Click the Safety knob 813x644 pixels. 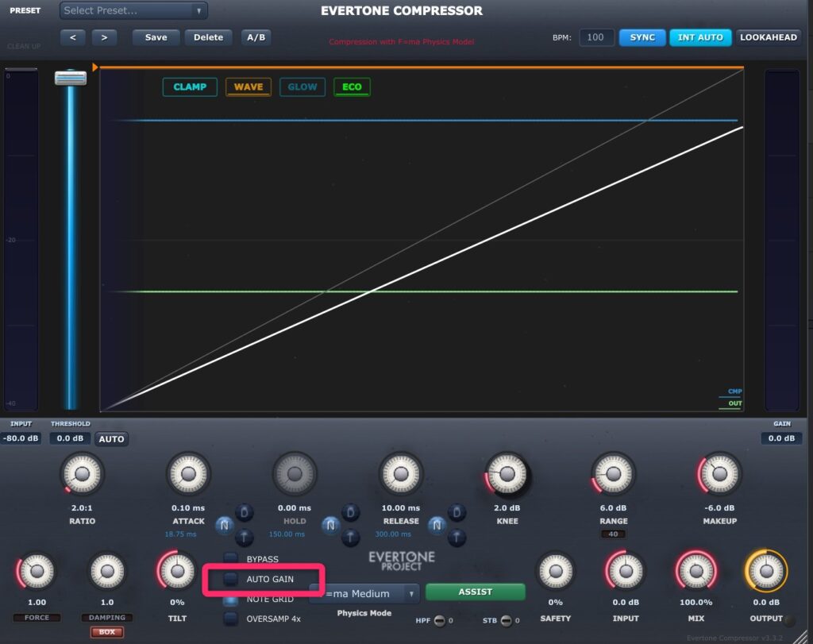[x=556, y=571]
